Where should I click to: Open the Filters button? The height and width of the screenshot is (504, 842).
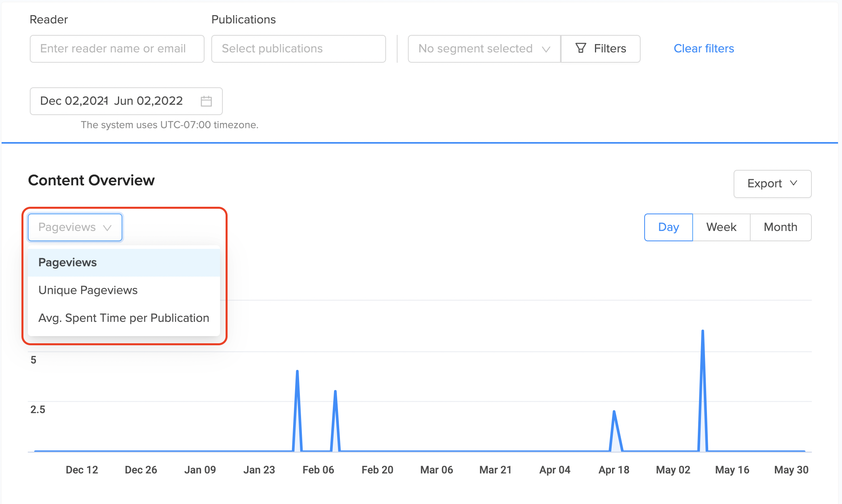pos(601,49)
